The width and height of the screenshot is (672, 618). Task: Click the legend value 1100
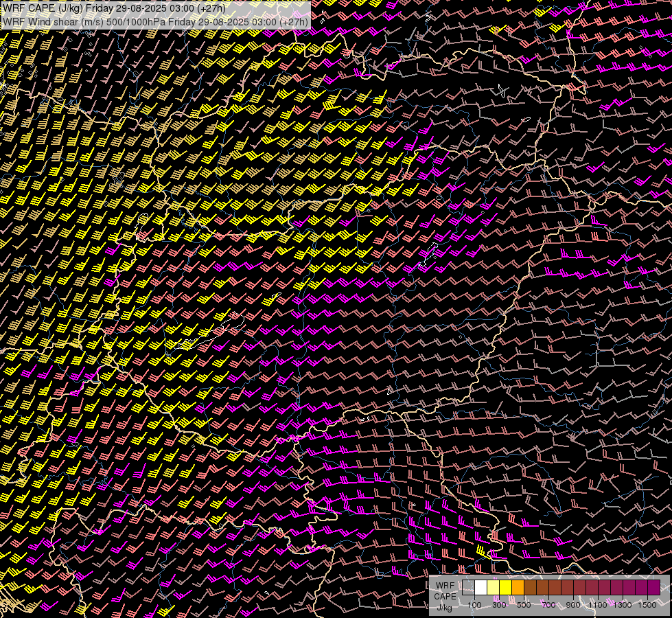pyautogui.click(x=597, y=605)
